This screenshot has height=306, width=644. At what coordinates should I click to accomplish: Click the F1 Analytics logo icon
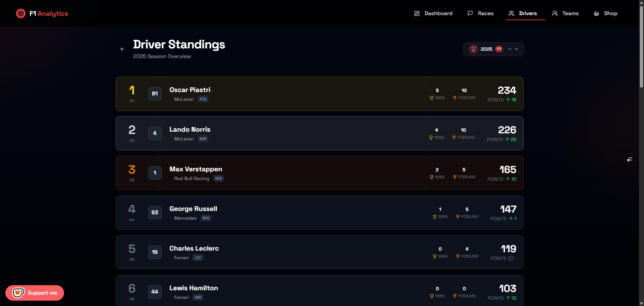(x=21, y=13)
